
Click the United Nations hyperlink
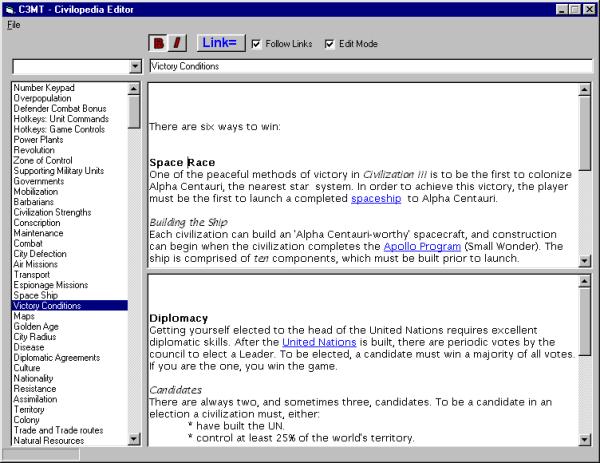point(318,342)
